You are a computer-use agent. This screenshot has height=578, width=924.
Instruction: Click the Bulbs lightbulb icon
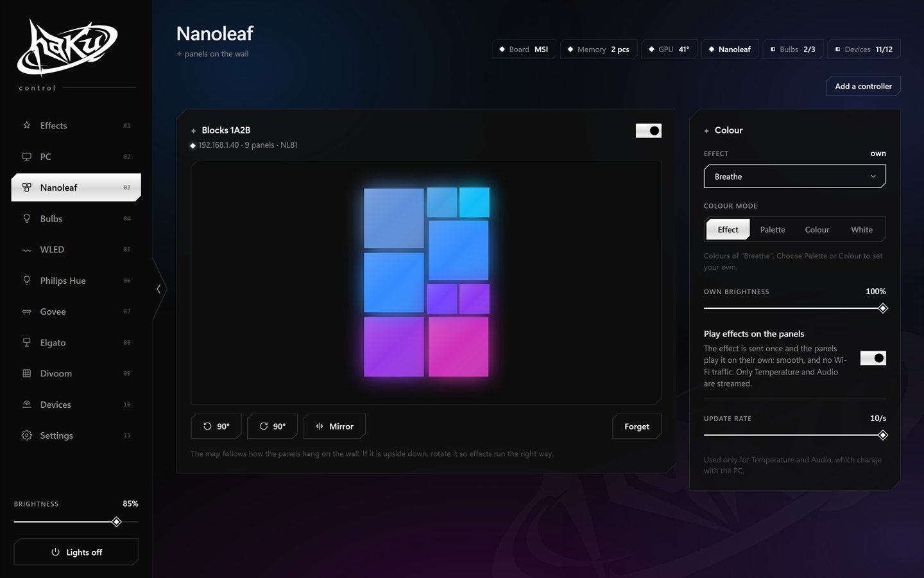(x=26, y=218)
